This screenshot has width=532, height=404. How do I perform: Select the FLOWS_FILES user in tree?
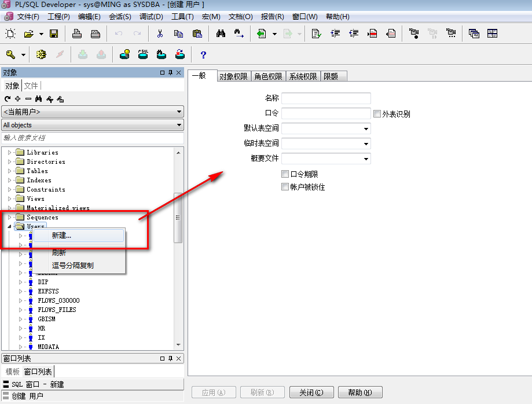(x=57, y=310)
